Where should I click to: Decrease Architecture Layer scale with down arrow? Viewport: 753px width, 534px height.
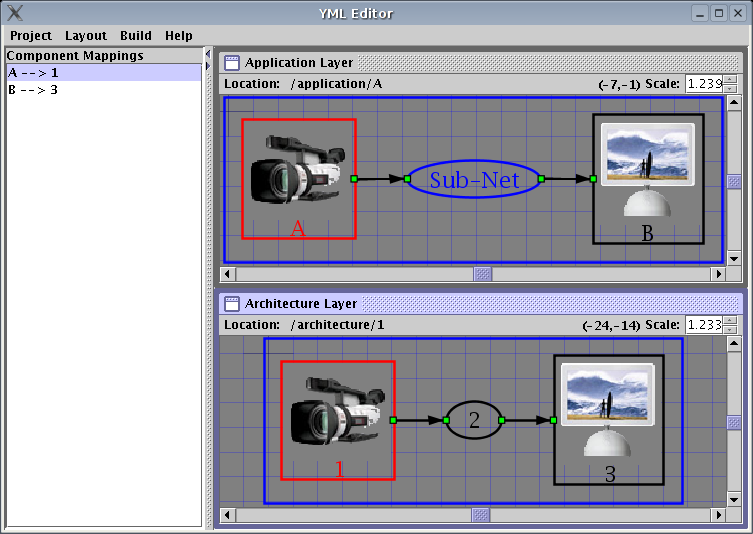pos(731,329)
